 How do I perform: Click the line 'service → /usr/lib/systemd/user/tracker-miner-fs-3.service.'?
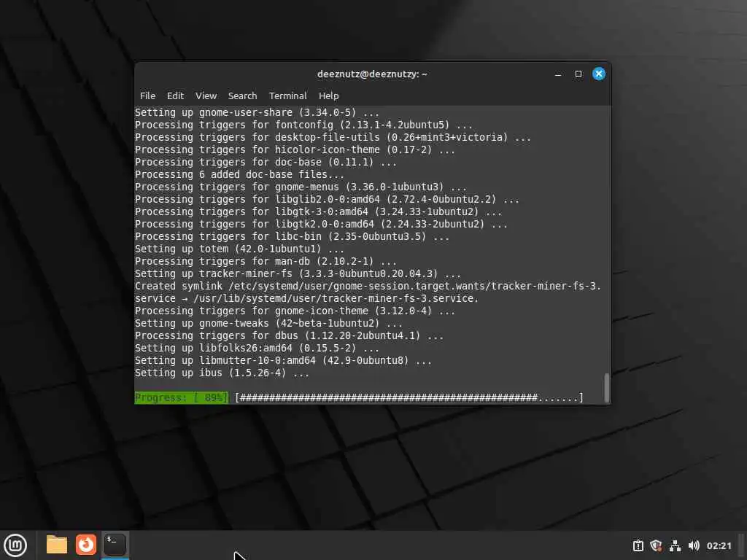coord(307,298)
